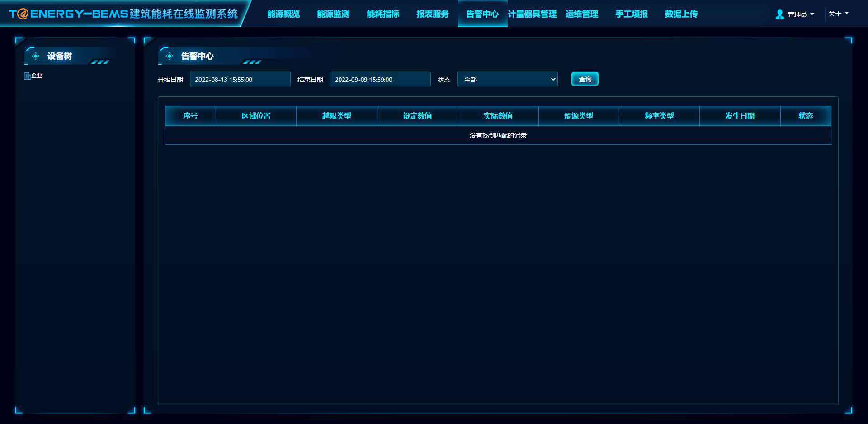Image resolution: width=868 pixels, height=424 pixels.
Task: Open the 关于 about dropdown
Action: (838, 14)
